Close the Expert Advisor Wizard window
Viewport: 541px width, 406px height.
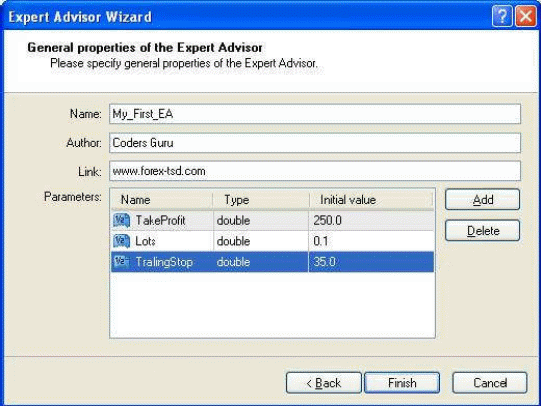pos(525,16)
